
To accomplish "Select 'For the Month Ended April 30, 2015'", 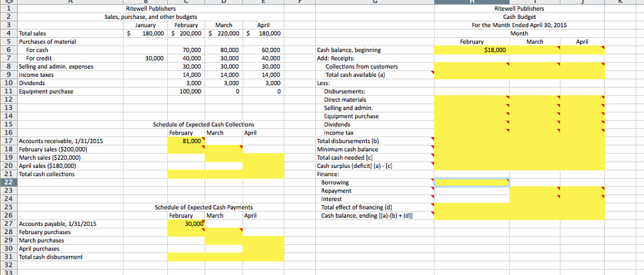I will [x=519, y=25].
